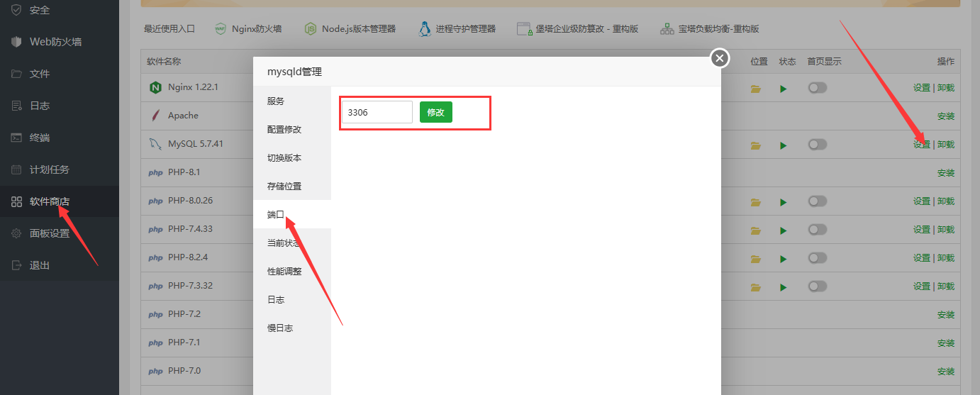Click 卸载 for PHP-7.3.32

tap(946, 286)
